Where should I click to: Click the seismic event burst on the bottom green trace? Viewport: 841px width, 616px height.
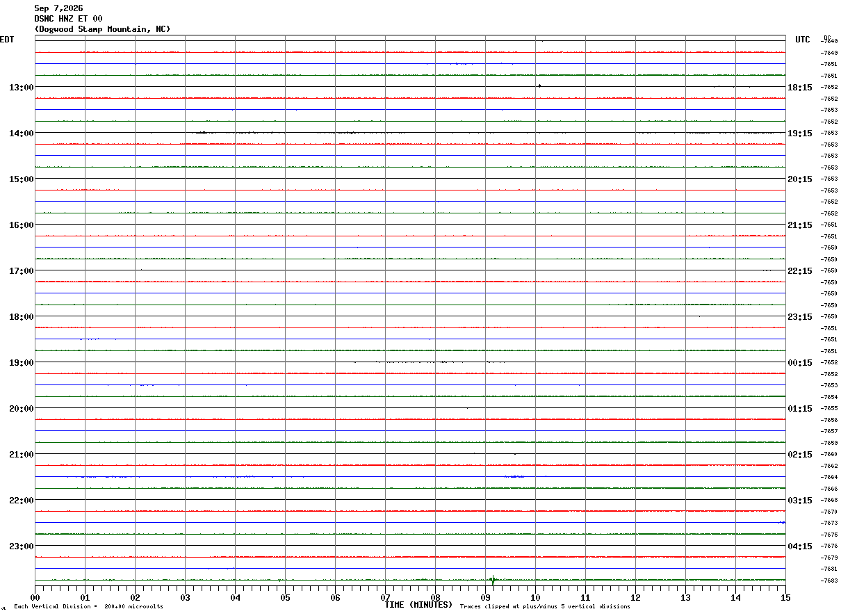click(x=493, y=579)
